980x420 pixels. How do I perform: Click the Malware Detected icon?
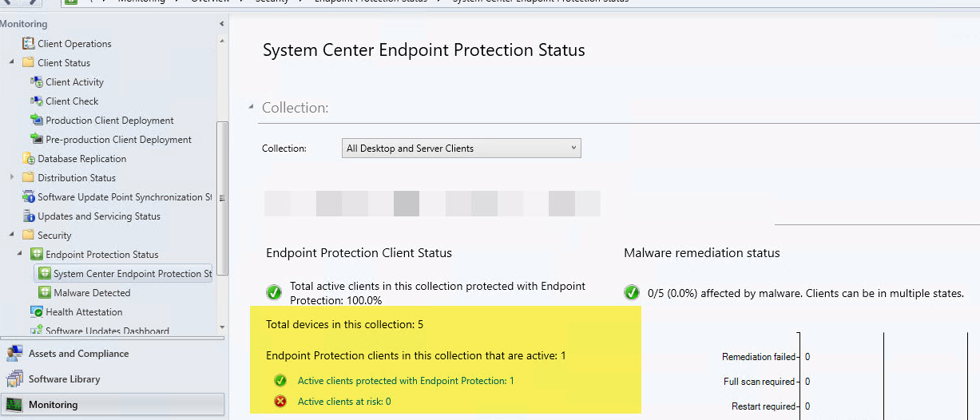(x=45, y=293)
